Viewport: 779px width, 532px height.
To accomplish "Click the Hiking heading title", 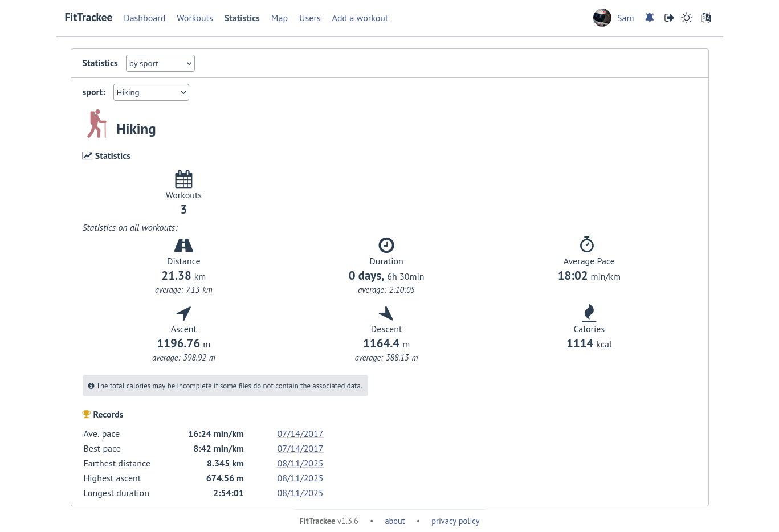I will [136, 129].
